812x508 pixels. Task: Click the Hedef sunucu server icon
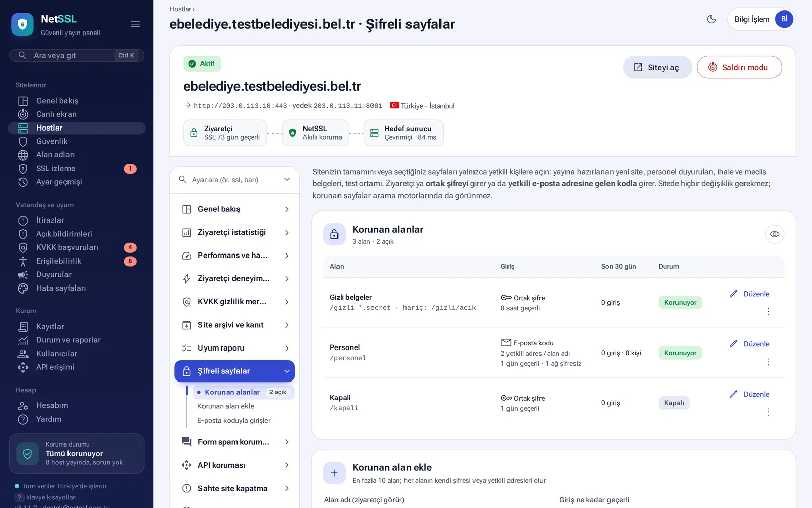(x=375, y=133)
